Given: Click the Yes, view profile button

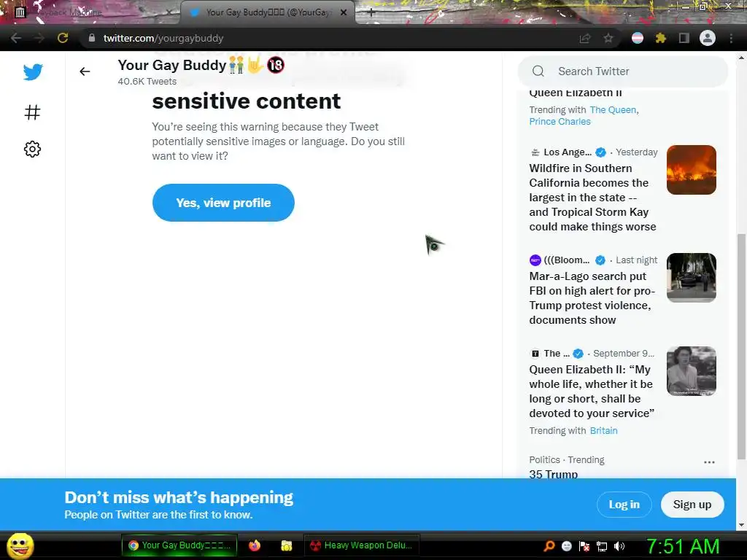Looking at the screenshot, I should click(223, 203).
